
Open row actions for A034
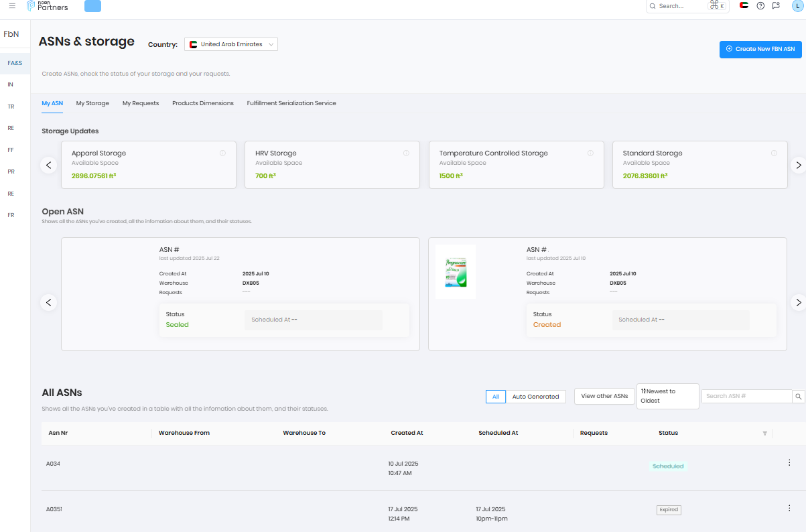tap(789, 463)
